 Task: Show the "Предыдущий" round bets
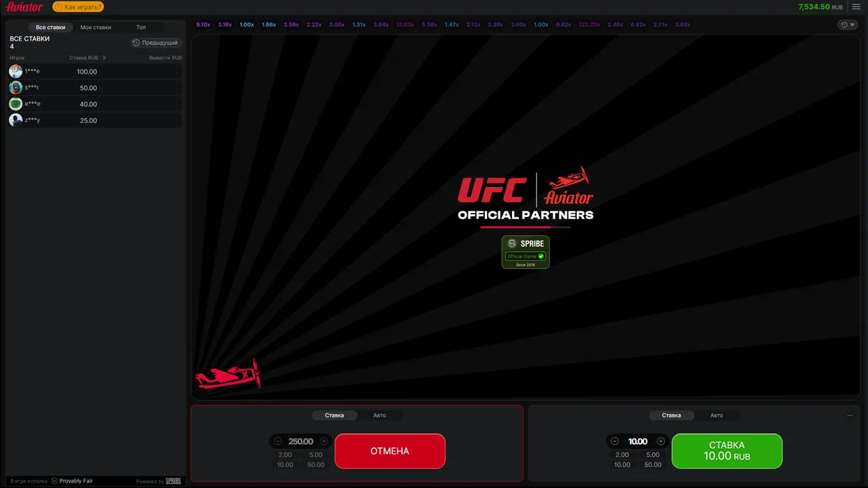155,43
